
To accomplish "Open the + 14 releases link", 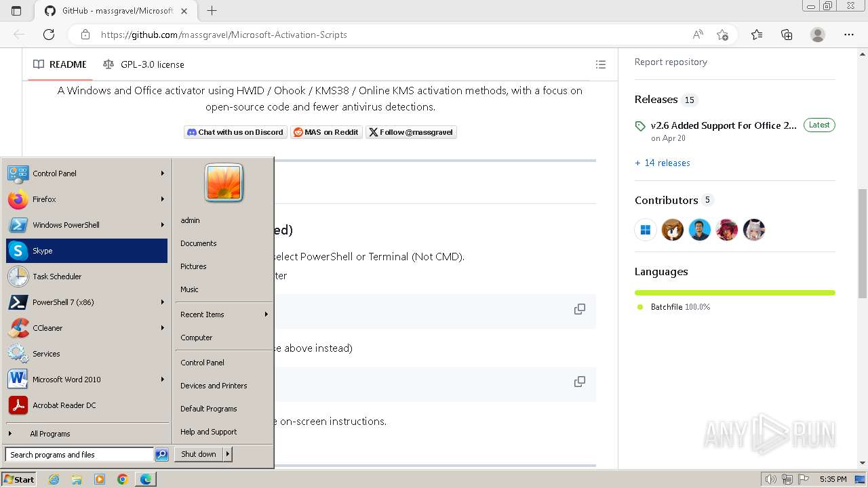I will pos(663,163).
